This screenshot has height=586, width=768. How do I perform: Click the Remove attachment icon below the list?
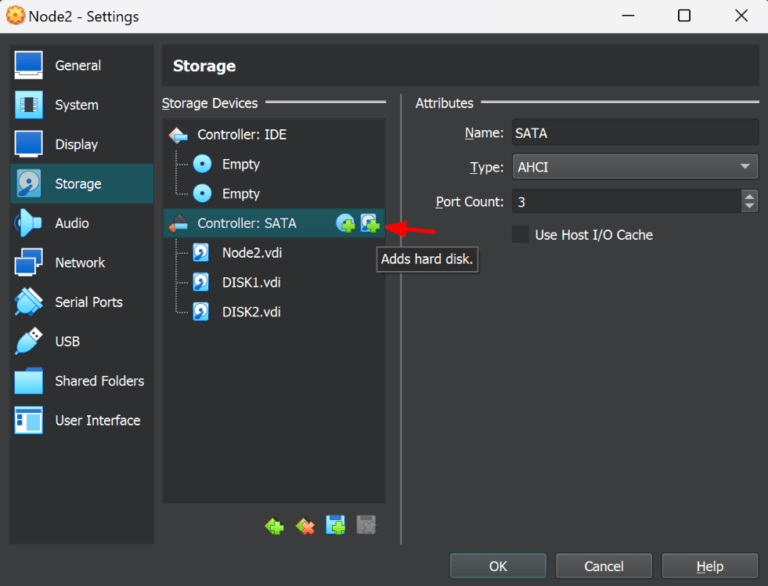point(366,525)
